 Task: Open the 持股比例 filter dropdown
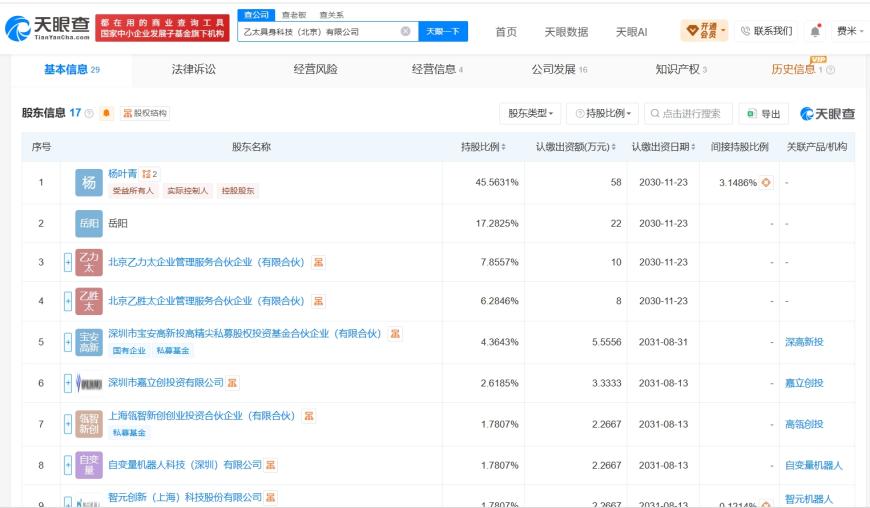point(603,114)
